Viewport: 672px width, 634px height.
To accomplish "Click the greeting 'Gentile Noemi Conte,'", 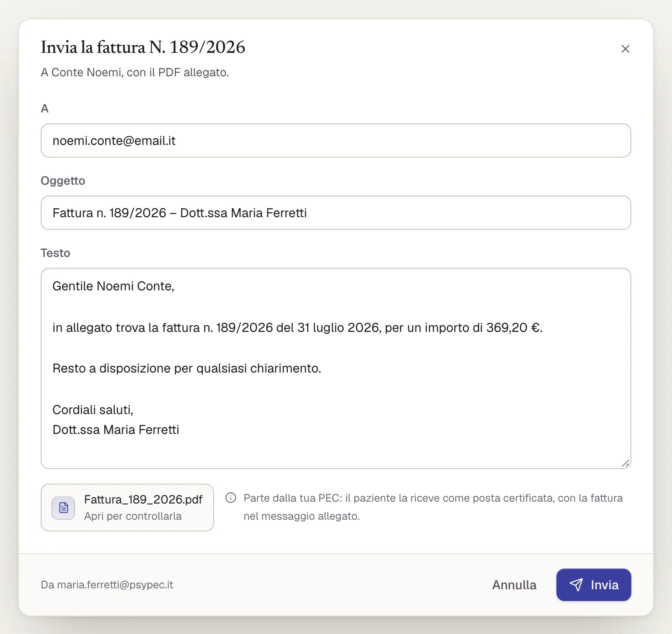I will [x=113, y=286].
